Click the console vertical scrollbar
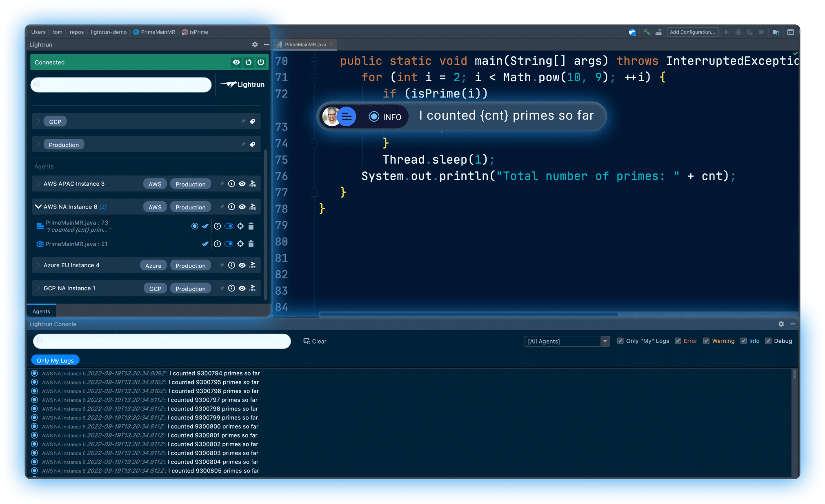Screen dimensions: 825x504 794,375
